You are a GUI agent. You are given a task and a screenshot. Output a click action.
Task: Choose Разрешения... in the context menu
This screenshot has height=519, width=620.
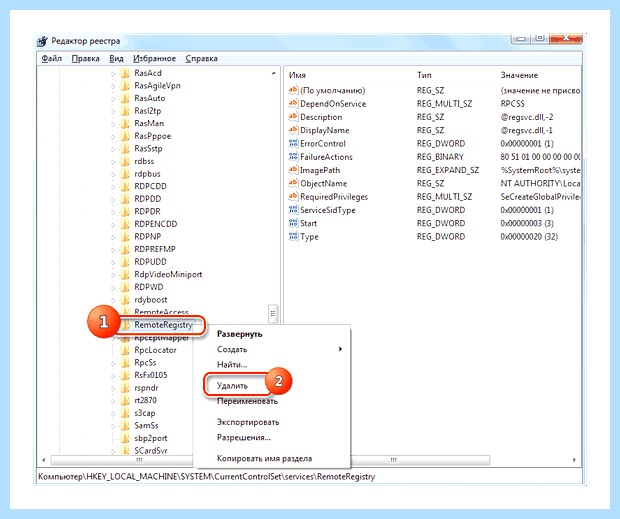[244, 438]
